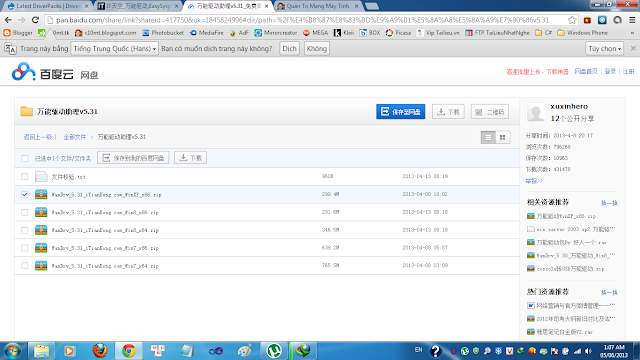The height and width of the screenshot is (360, 640).
Task: Click the address bar URL
Action: pos(302,20)
